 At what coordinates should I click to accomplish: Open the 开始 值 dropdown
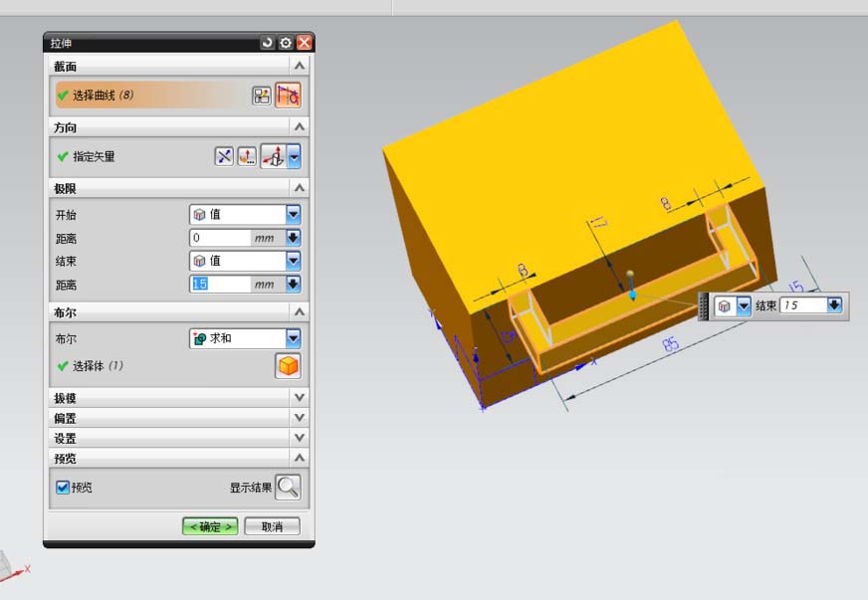coord(292,213)
